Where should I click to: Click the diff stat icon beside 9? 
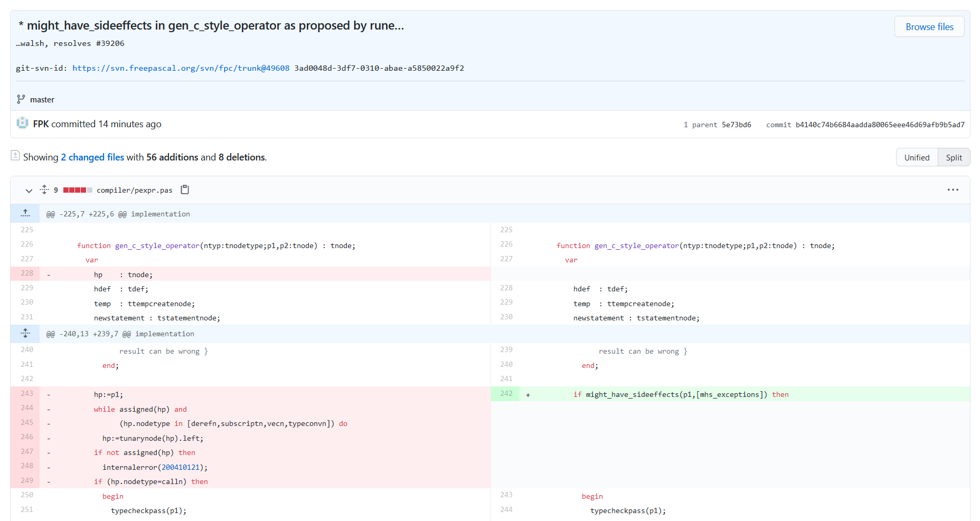[x=44, y=190]
